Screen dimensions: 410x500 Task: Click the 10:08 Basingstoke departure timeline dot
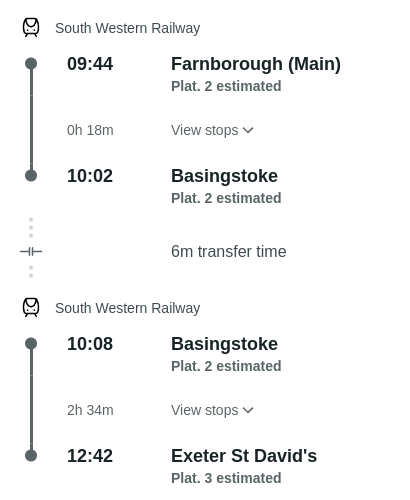(x=31, y=344)
